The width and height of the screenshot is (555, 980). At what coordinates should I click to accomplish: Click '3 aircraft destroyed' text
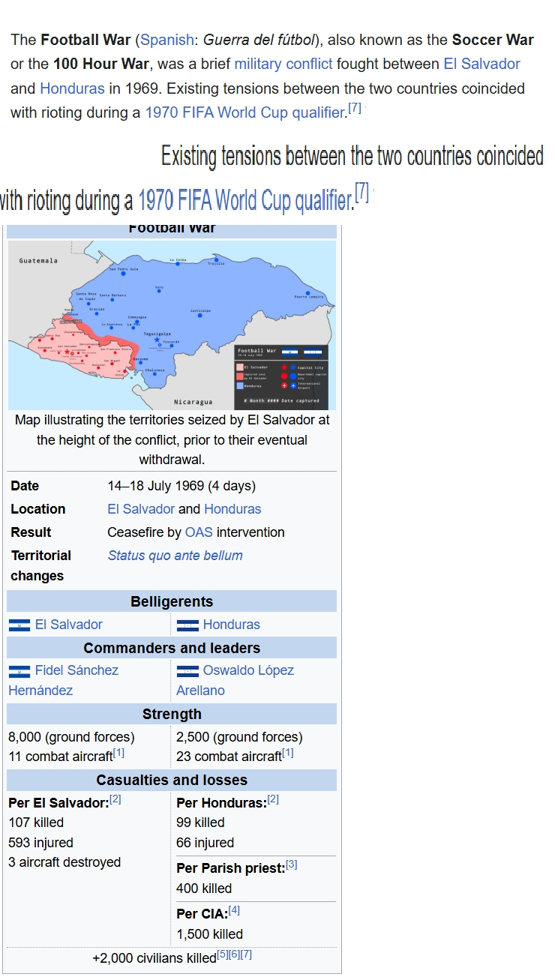64,862
